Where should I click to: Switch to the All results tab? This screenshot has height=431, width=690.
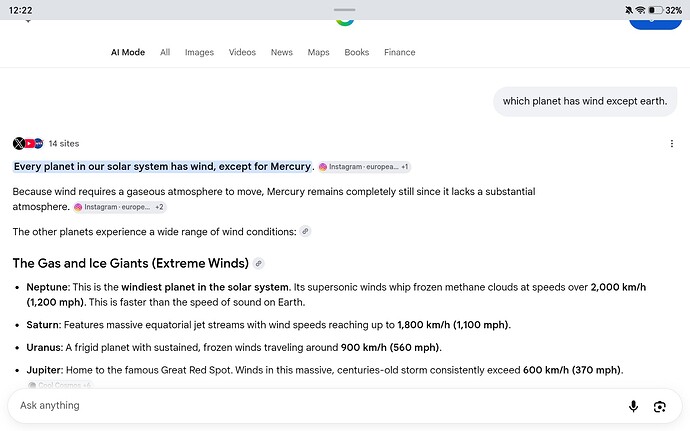coord(165,52)
